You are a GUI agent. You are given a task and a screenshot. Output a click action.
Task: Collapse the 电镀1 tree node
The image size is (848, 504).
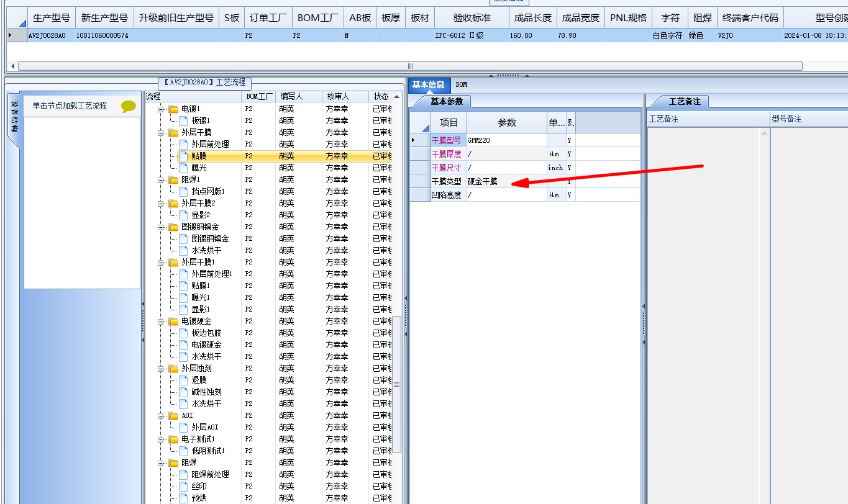162,109
